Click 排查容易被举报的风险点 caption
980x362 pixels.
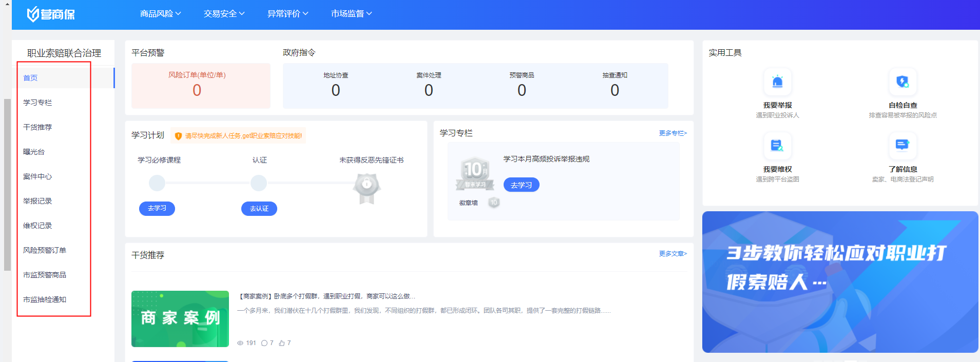pyautogui.click(x=902, y=115)
